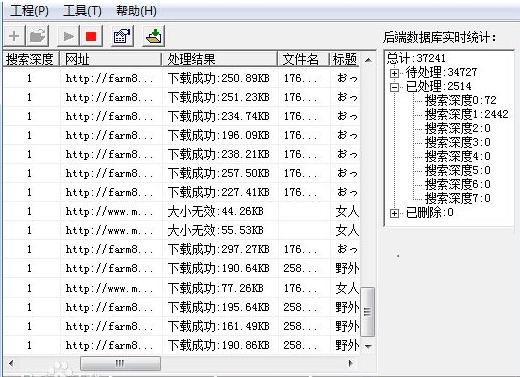This screenshot has height=377, width=520.
Task: Sort by 网址 column header
Action: (111, 59)
